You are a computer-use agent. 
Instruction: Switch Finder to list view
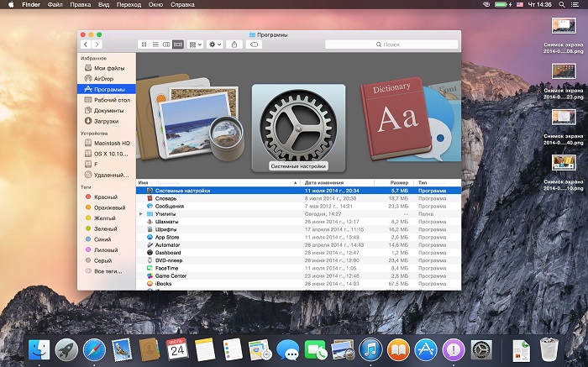(155, 45)
